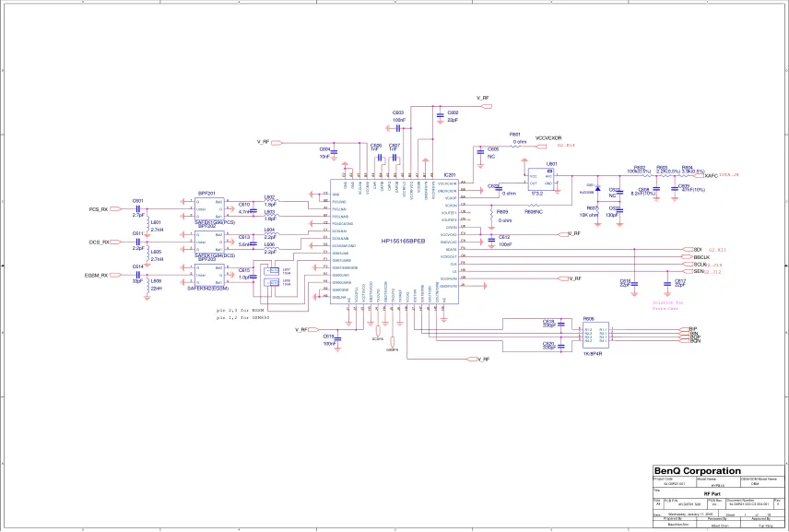
Task: Select capacitor C601 reference designator
Action: coord(138,201)
